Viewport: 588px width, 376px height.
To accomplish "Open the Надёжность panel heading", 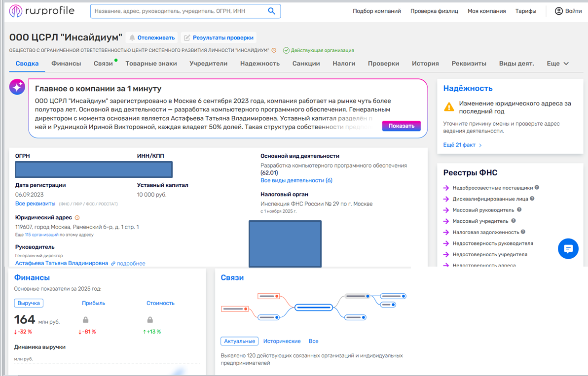I will (x=468, y=88).
